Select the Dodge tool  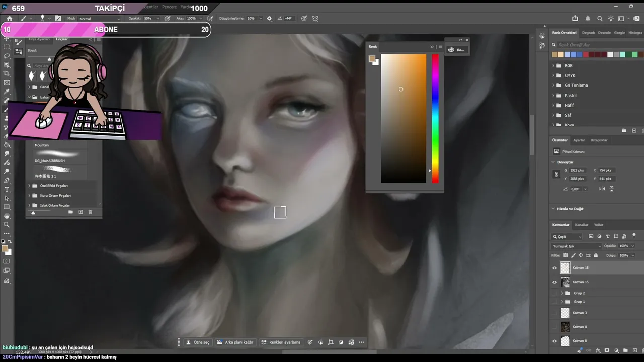click(7, 171)
